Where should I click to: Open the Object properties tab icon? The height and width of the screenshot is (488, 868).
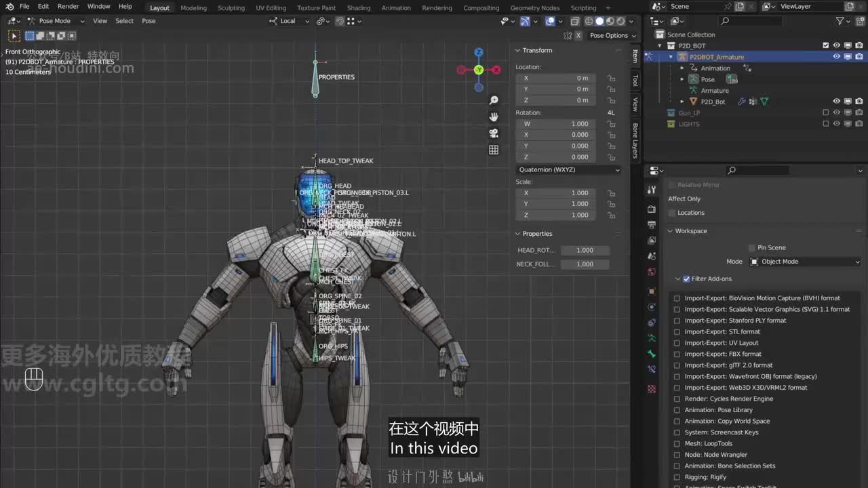(652, 291)
